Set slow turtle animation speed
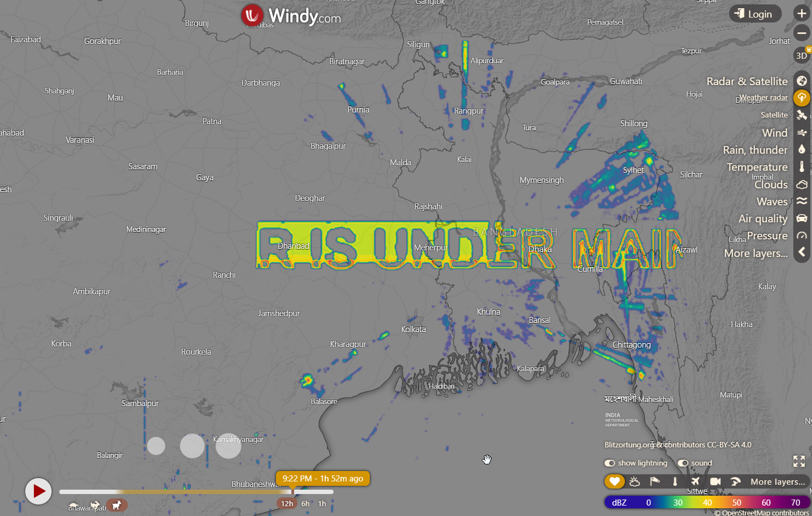The height and width of the screenshot is (516, 812). click(x=74, y=504)
